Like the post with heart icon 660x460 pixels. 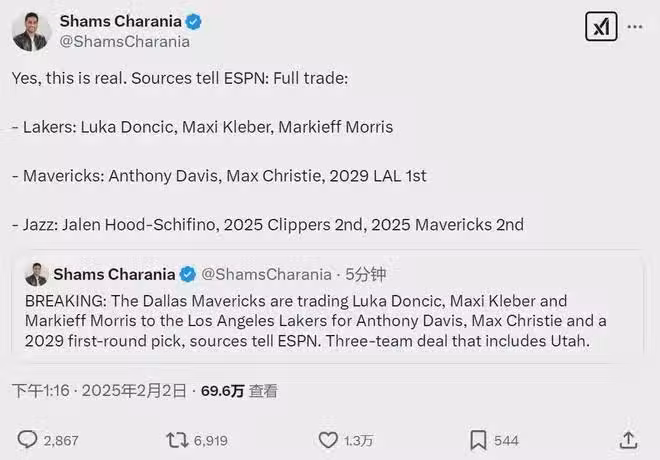tap(328, 439)
